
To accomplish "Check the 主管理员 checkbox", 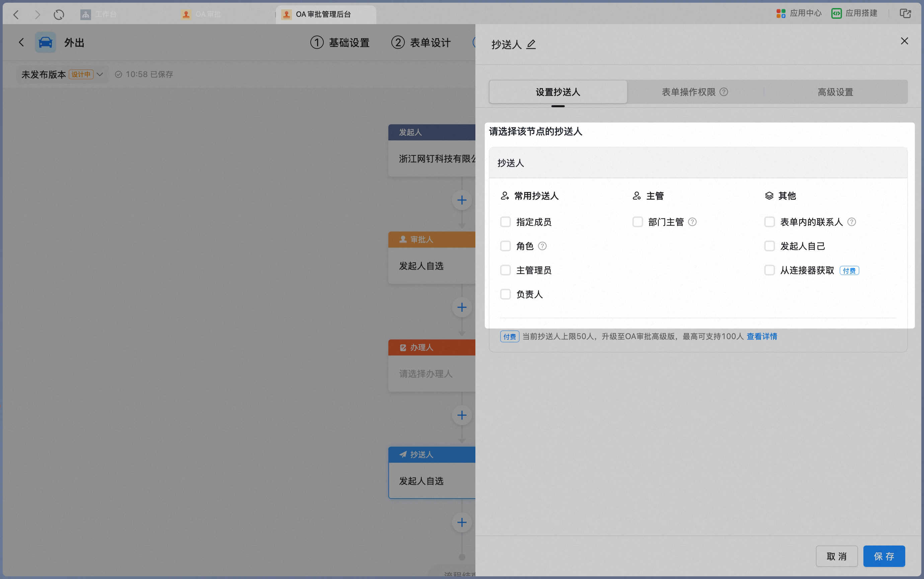I will tap(506, 270).
